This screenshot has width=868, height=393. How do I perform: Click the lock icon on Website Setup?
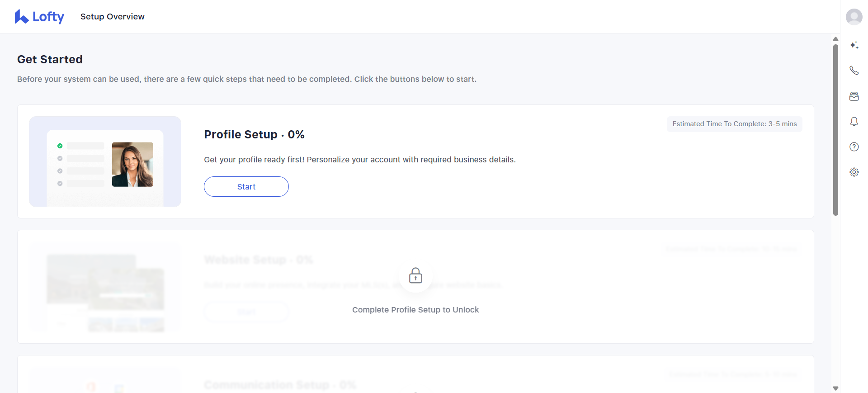[415, 275]
